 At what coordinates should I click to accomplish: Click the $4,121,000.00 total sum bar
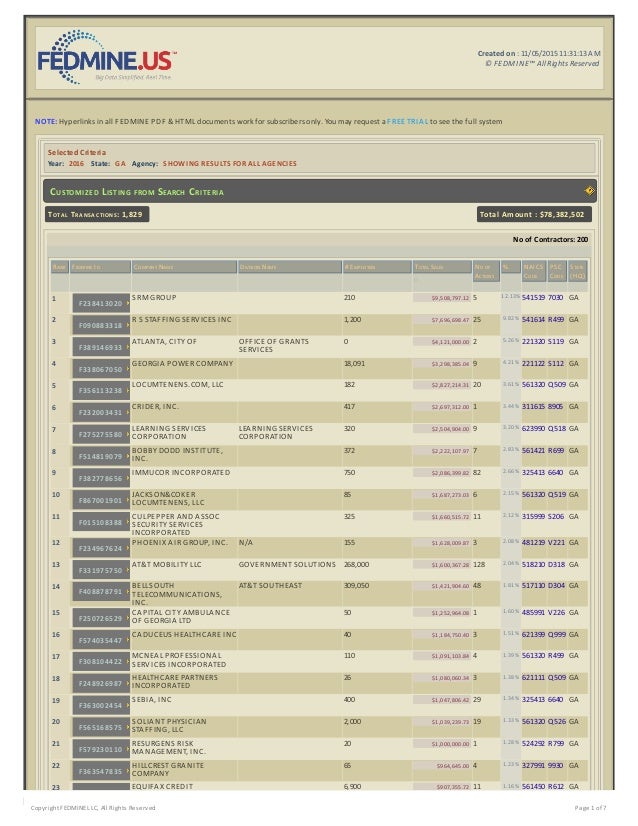441,342
